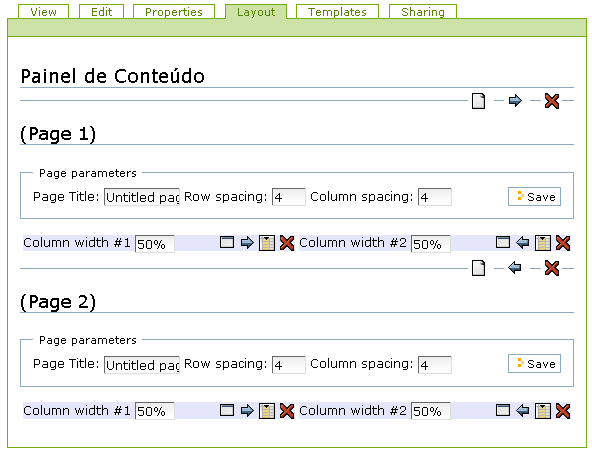The height and width of the screenshot is (460, 592).
Task: Focus Page 1 Page Title field
Action: click(142, 197)
